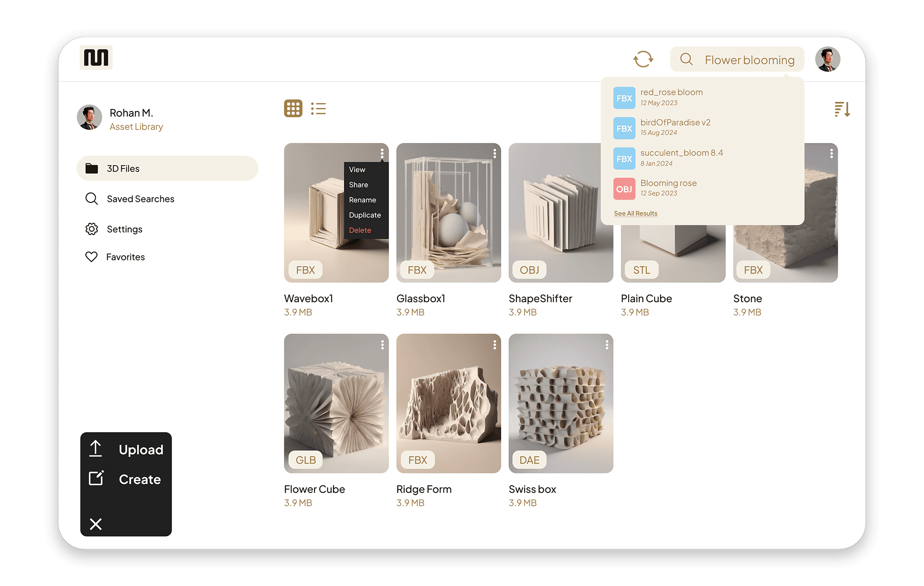Open Saved Searches in sidebar

click(140, 199)
